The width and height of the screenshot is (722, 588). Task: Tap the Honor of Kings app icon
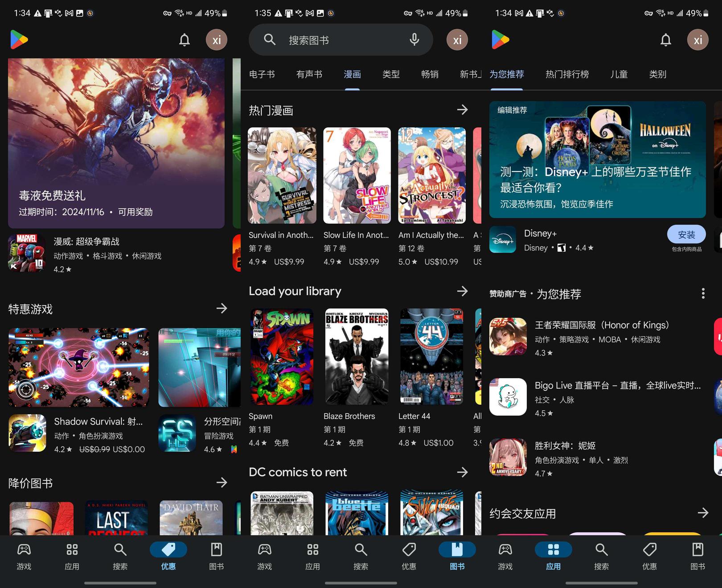508,337
